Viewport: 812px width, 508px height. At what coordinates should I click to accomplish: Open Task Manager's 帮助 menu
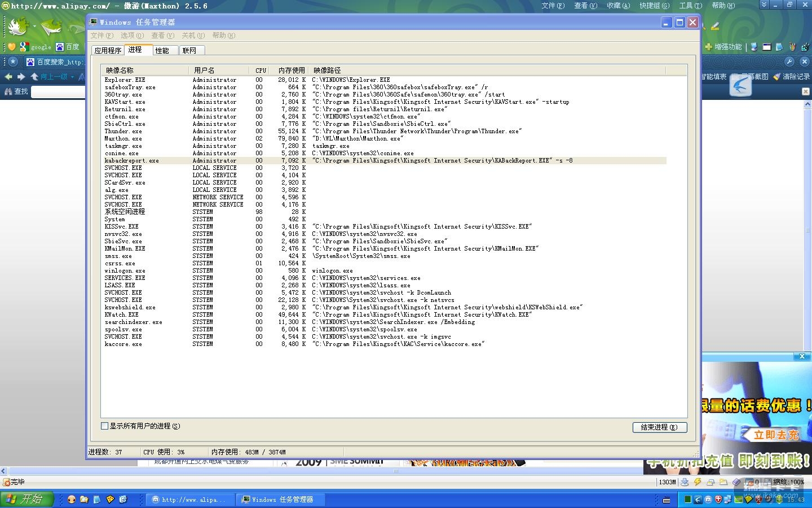click(x=223, y=36)
